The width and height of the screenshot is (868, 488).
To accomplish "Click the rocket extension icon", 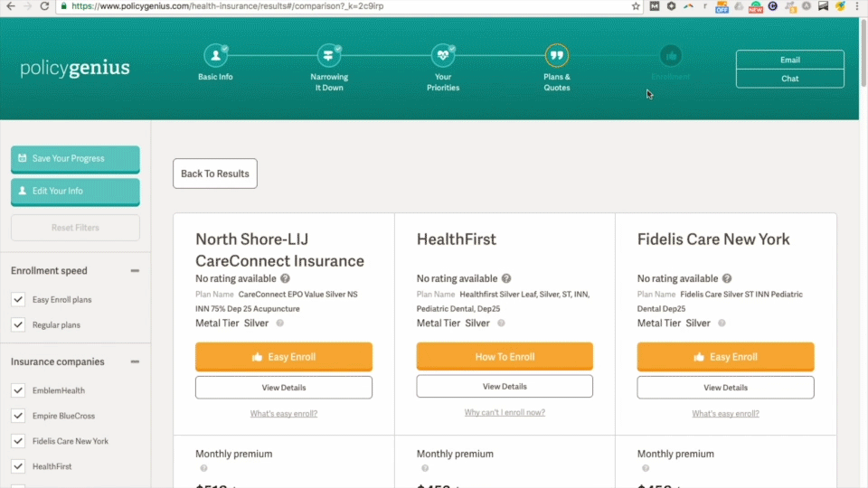I will coord(840,6).
